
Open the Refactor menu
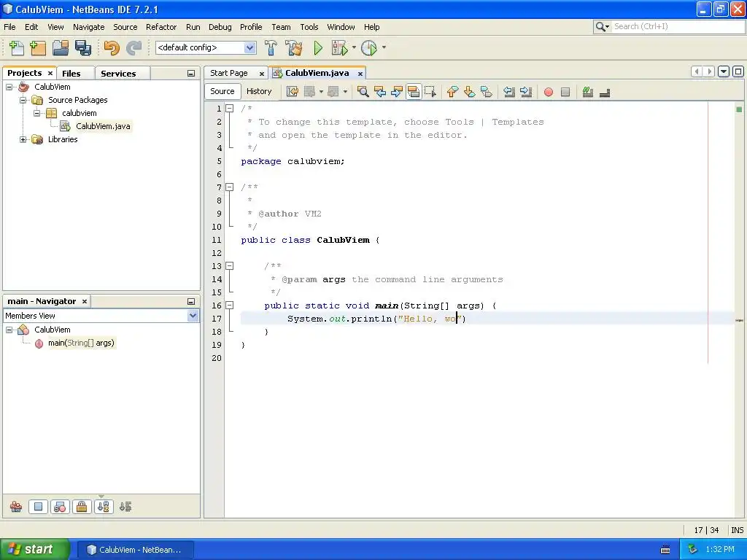[161, 27]
